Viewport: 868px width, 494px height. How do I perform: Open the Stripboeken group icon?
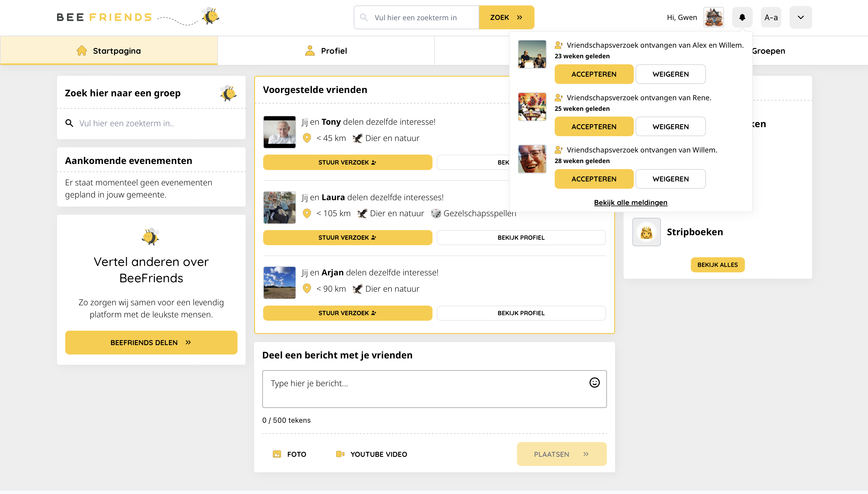(x=646, y=232)
